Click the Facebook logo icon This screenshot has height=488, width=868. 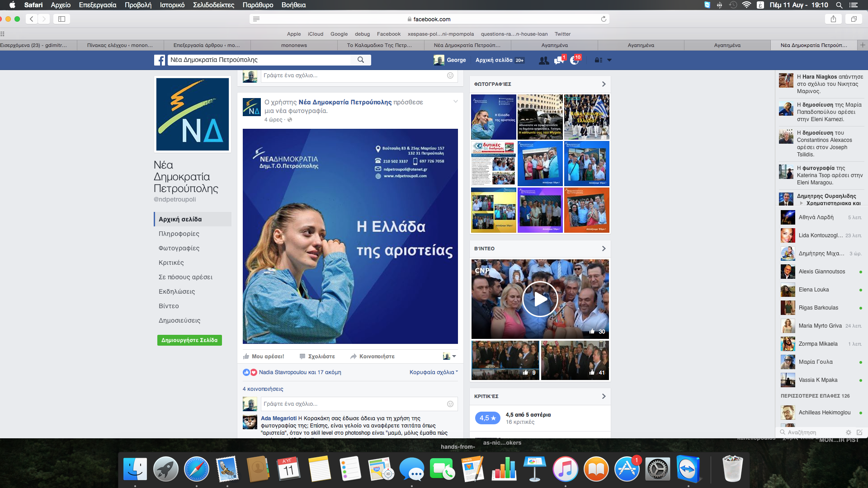coord(159,60)
